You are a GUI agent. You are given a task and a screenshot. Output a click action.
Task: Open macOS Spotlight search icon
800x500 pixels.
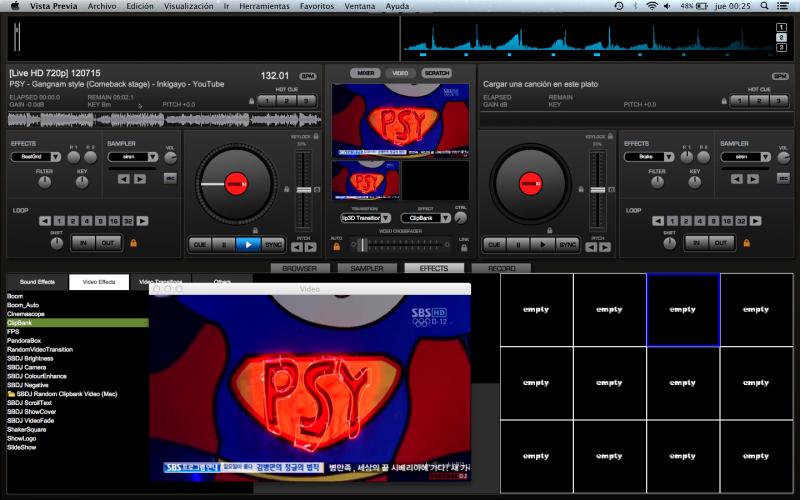764,6
